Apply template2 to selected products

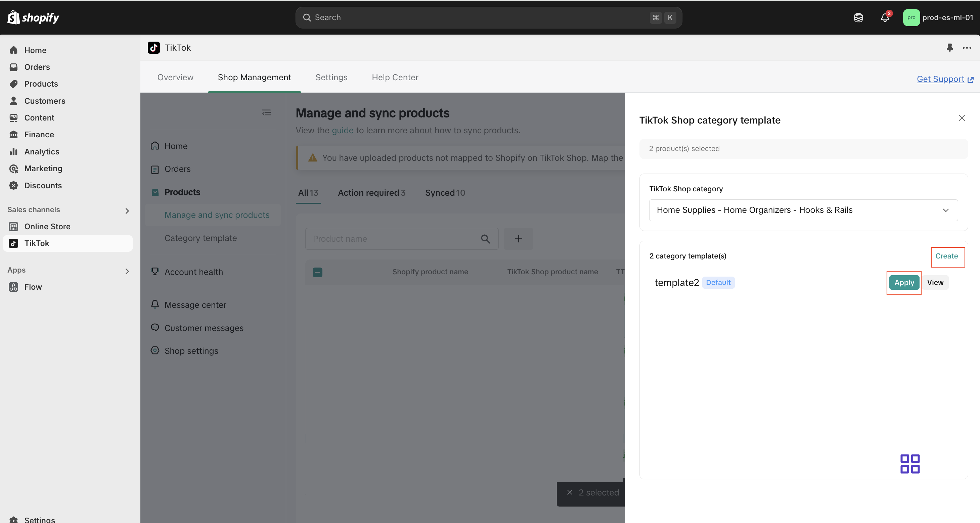[904, 283]
